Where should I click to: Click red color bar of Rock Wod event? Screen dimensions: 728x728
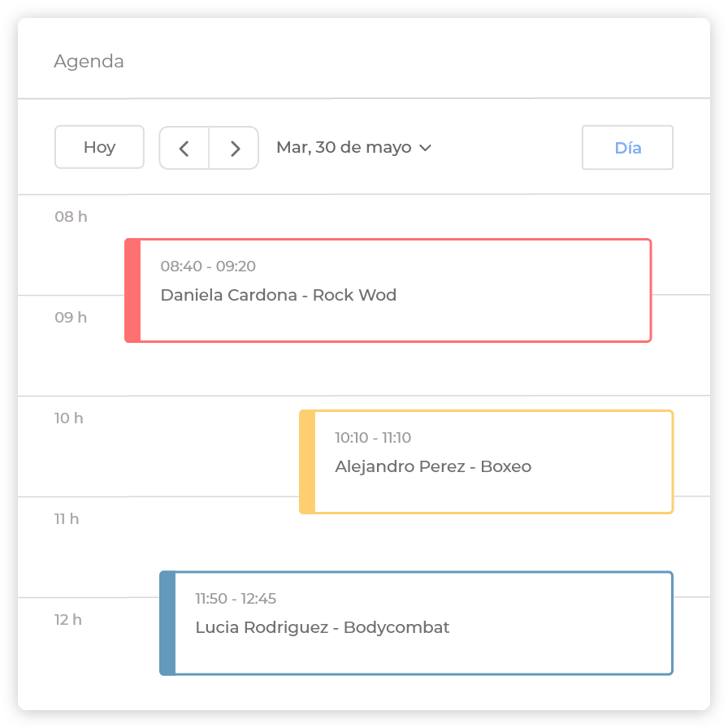click(x=132, y=290)
